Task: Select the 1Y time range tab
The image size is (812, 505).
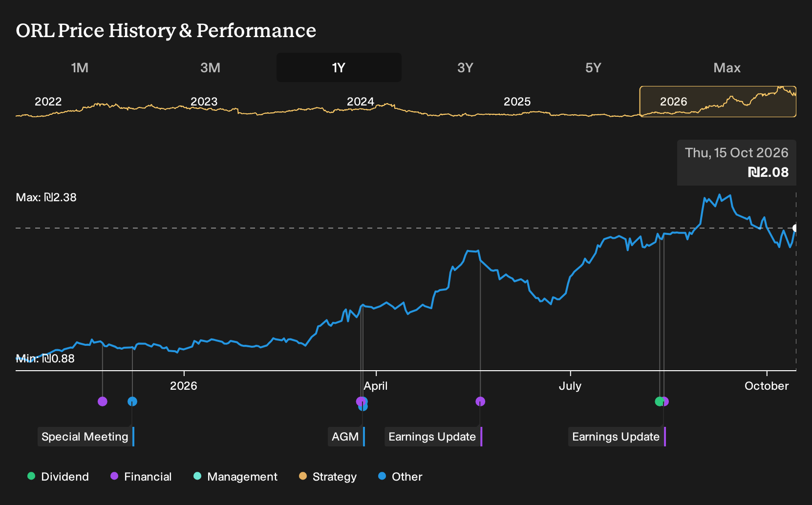Action: [339, 67]
